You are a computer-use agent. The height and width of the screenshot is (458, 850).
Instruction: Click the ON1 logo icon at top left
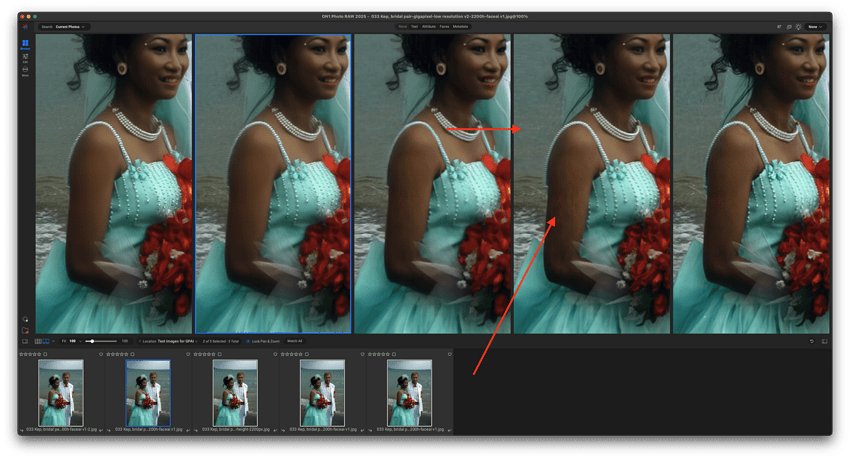tap(25, 27)
